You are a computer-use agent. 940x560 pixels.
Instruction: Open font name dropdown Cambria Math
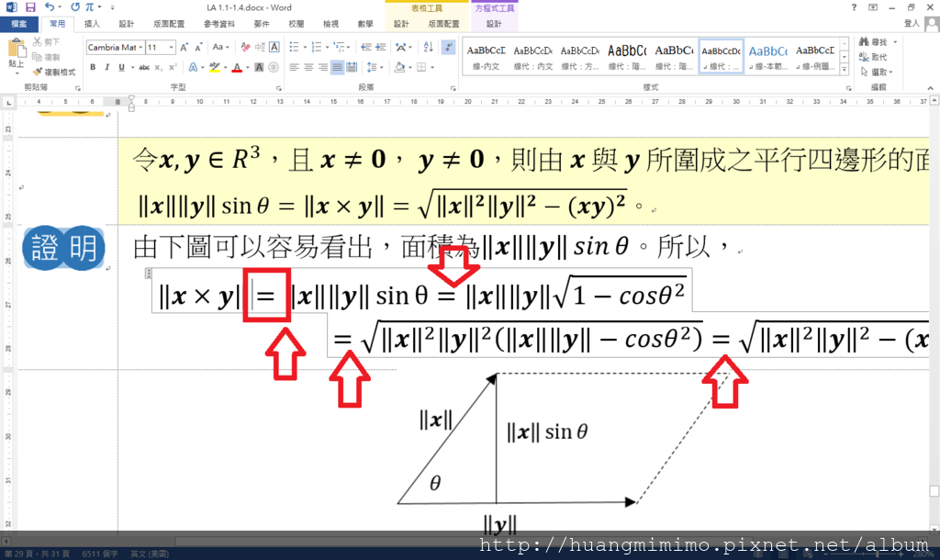[x=140, y=48]
